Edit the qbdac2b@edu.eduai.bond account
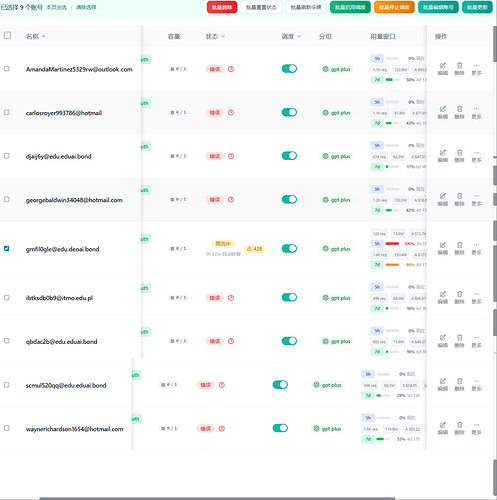The width and height of the screenshot is (497, 500). coord(443,341)
